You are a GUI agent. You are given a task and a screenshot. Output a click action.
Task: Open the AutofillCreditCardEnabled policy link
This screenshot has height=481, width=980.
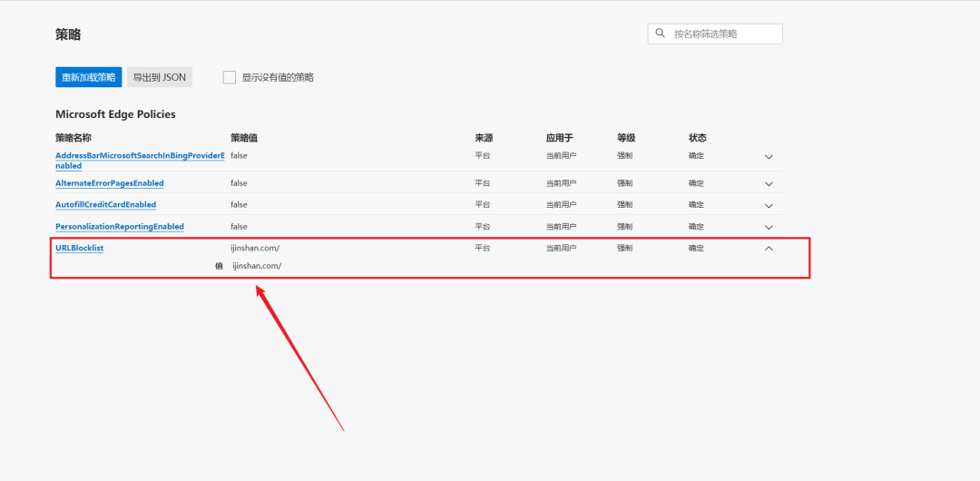tap(105, 205)
